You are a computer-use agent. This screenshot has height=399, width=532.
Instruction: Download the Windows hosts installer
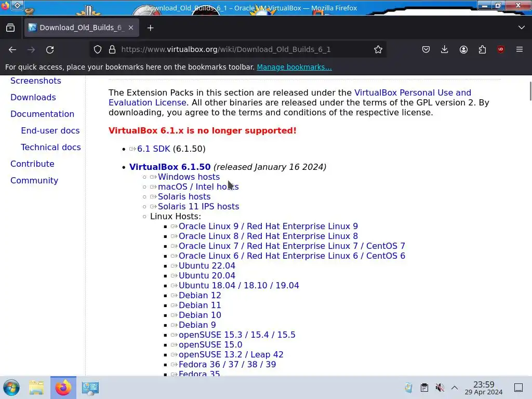click(x=189, y=177)
